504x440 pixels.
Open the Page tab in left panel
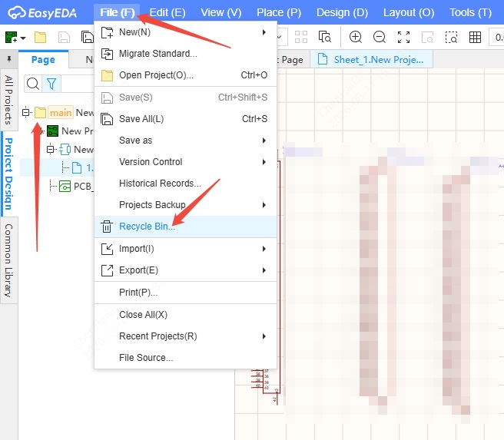(43, 59)
